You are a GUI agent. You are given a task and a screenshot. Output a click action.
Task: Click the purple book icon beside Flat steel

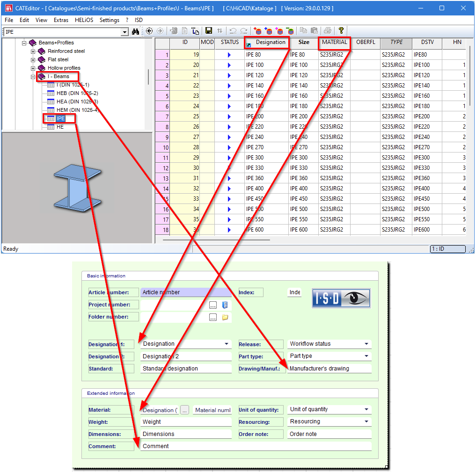pyautogui.click(x=42, y=60)
